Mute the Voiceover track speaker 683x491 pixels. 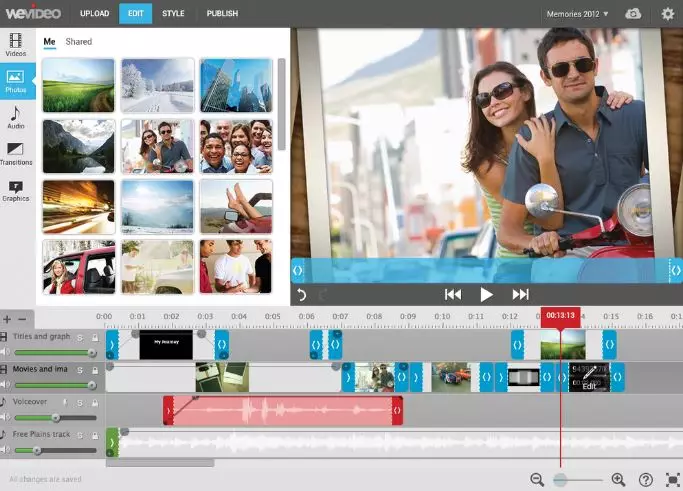click(x=5, y=417)
